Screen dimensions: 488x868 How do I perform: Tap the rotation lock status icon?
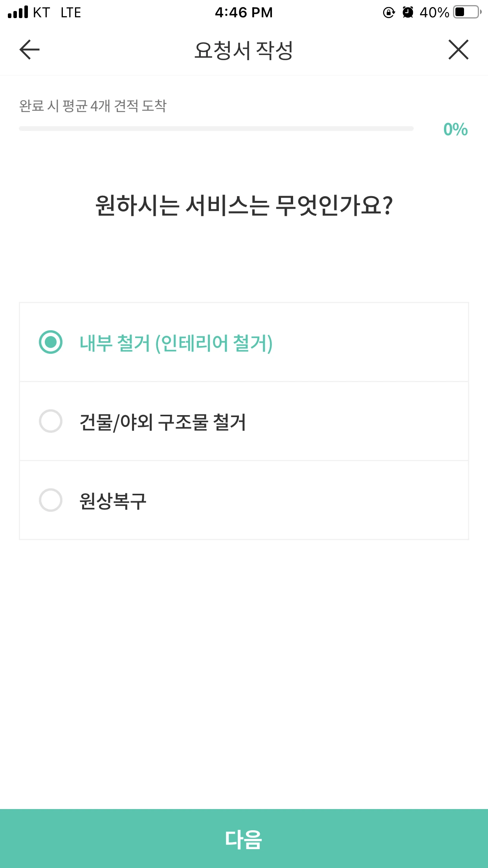click(x=389, y=13)
